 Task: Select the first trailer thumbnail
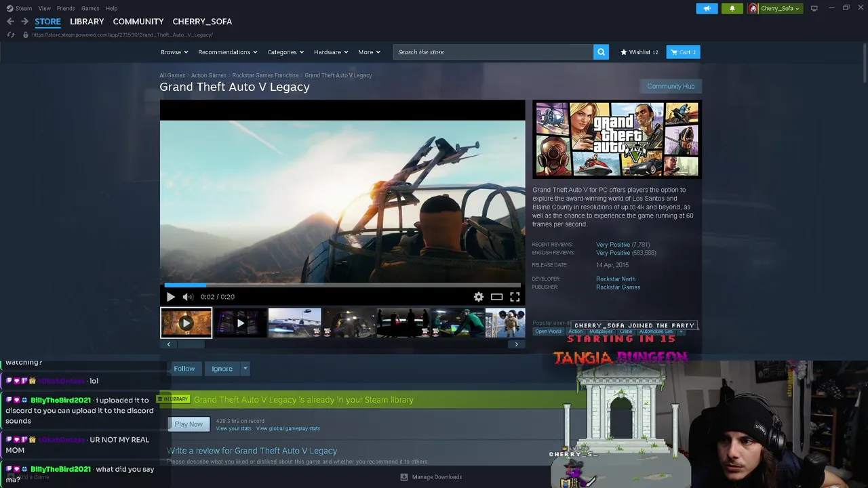pos(186,323)
